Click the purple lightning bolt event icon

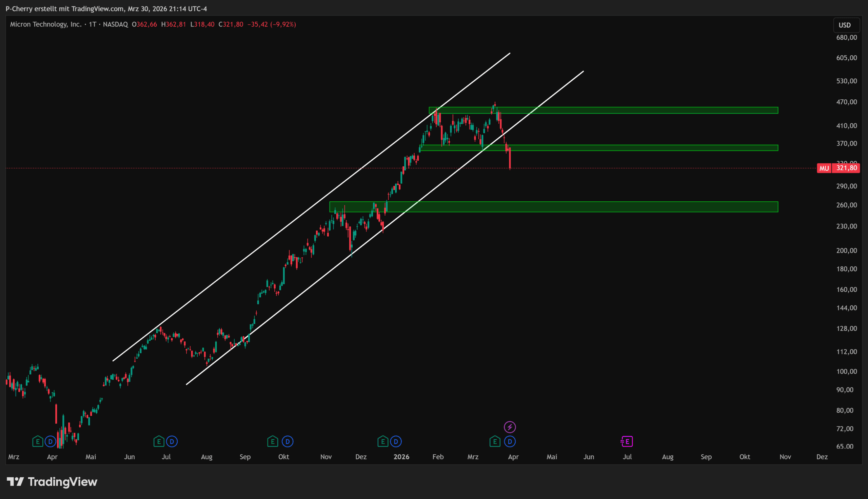click(x=510, y=427)
